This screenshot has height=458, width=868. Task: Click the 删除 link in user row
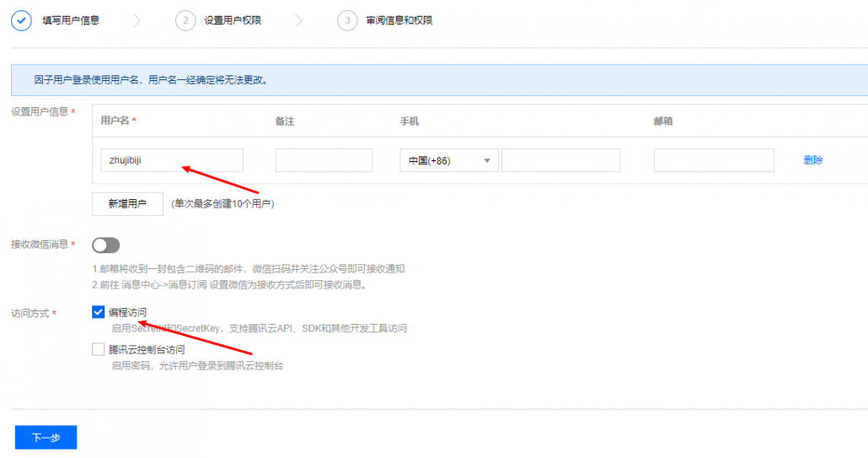pyautogui.click(x=813, y=160)
